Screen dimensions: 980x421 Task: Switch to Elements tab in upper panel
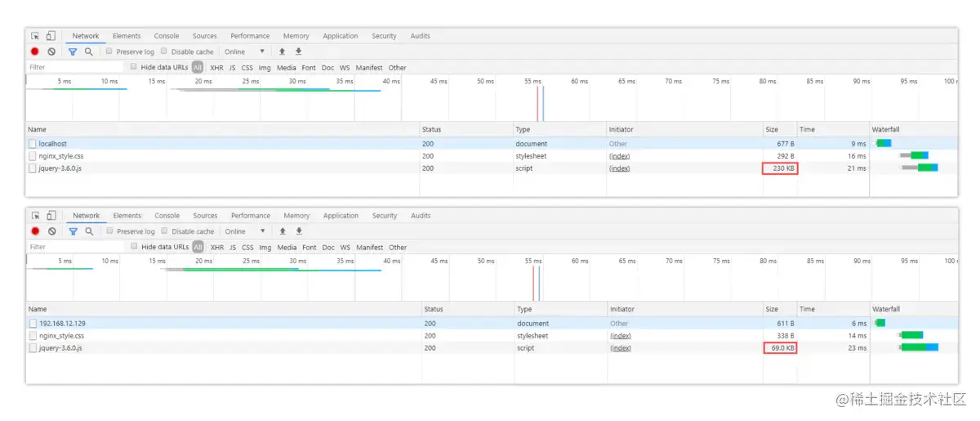click(x=127, y=36)
